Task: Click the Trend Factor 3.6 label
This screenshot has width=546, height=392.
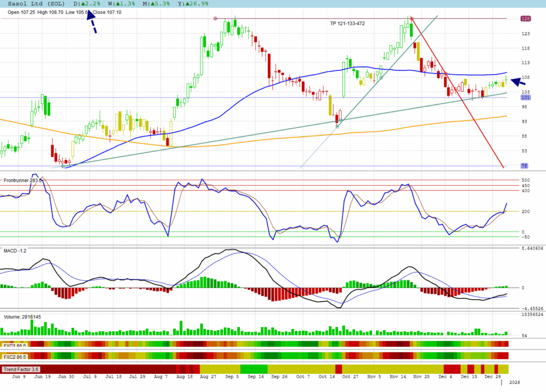Action: point(21,369)
